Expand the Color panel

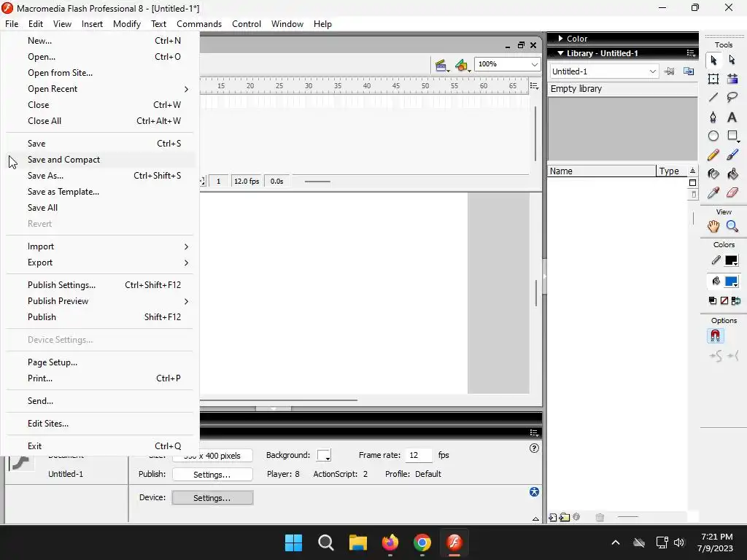click(561, 38)
